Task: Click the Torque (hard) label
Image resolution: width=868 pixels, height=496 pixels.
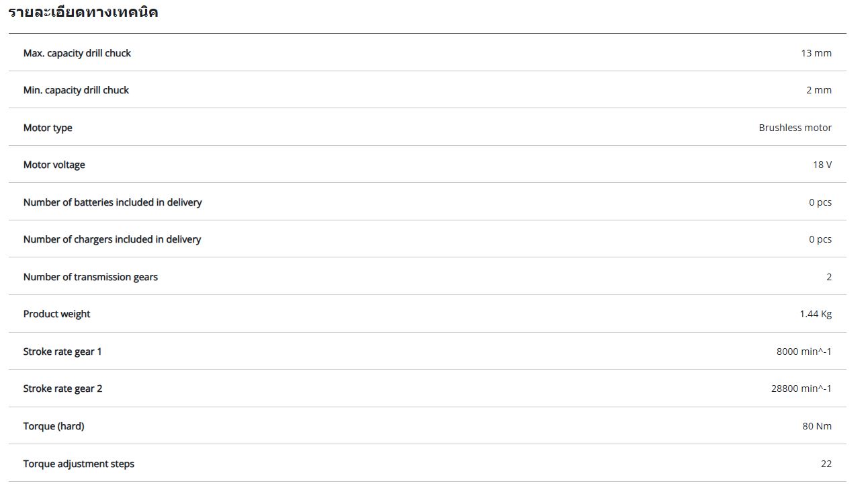Action: [x=54, y=426]
